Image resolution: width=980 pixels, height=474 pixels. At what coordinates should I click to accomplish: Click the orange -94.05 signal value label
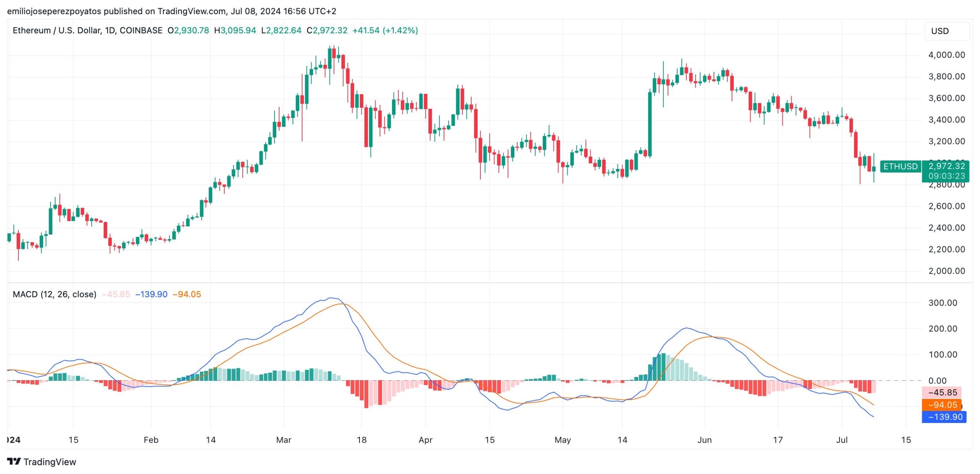[x=941, y=405]
